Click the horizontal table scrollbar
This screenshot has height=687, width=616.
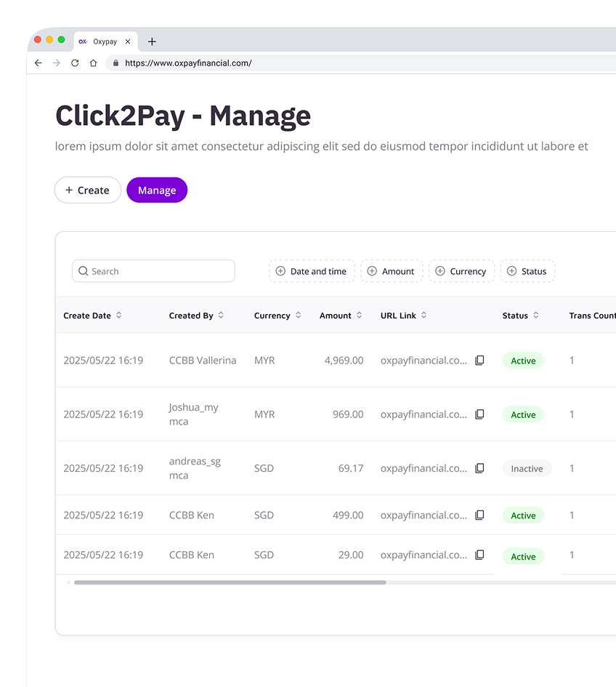(x=230, y=582)
